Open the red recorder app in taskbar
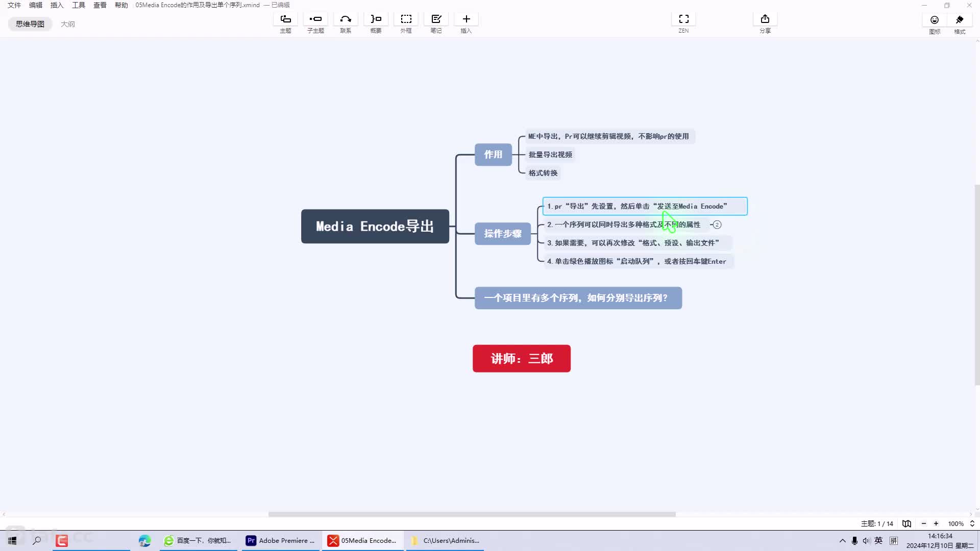 62,540
